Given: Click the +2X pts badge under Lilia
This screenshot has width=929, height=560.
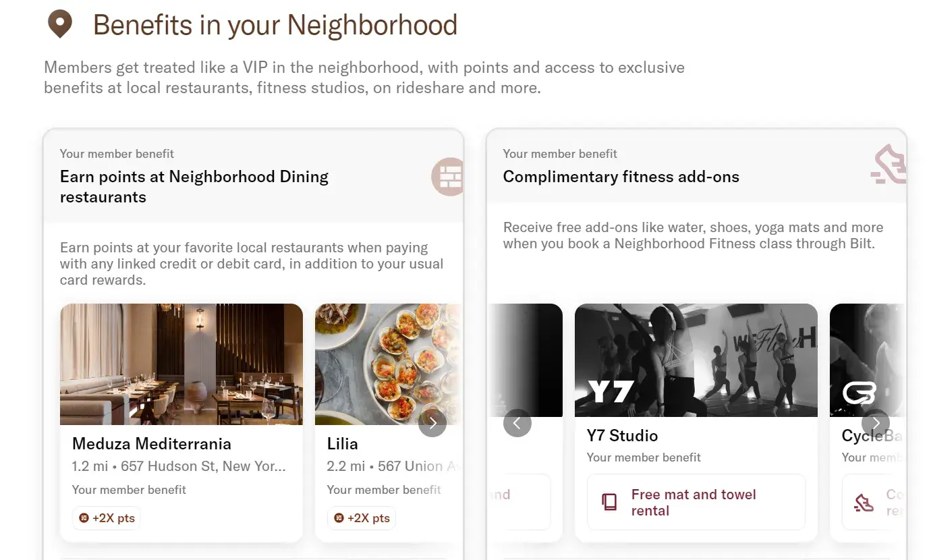Looking at the screenshot, I should (x=362, y=518).
